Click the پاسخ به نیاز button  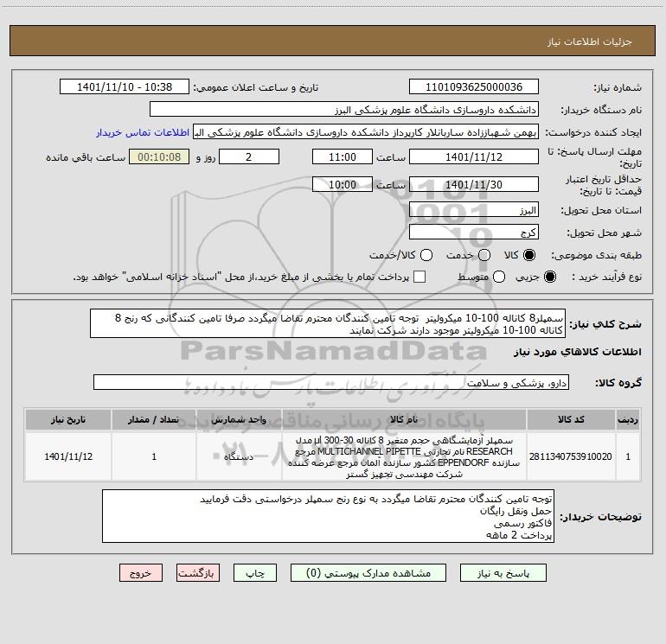point(503,573)
